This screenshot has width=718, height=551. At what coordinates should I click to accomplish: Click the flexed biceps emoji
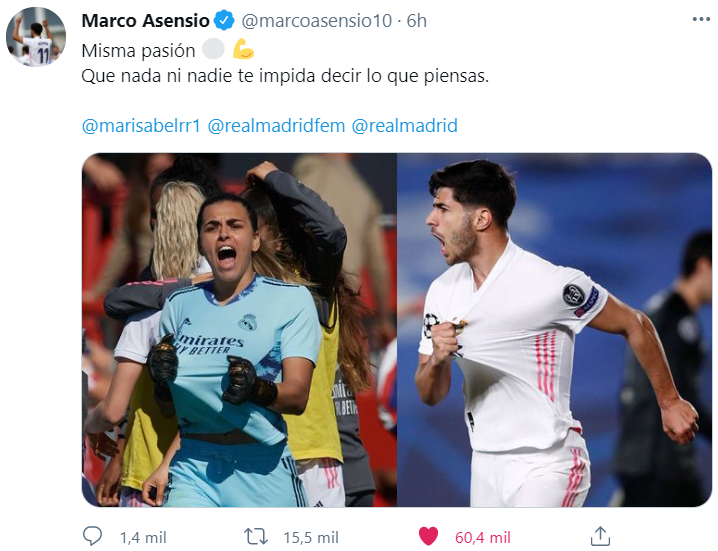pos(243,49)
